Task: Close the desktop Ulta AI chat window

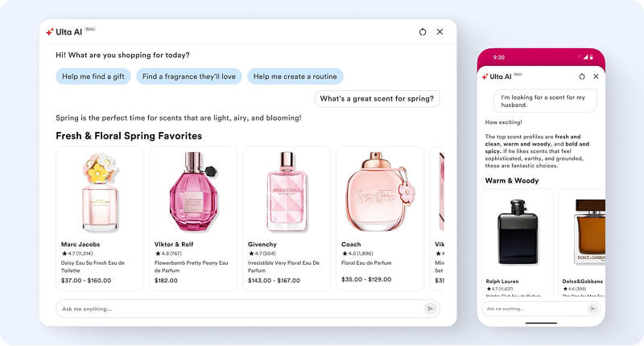Action: pos(440,31)
